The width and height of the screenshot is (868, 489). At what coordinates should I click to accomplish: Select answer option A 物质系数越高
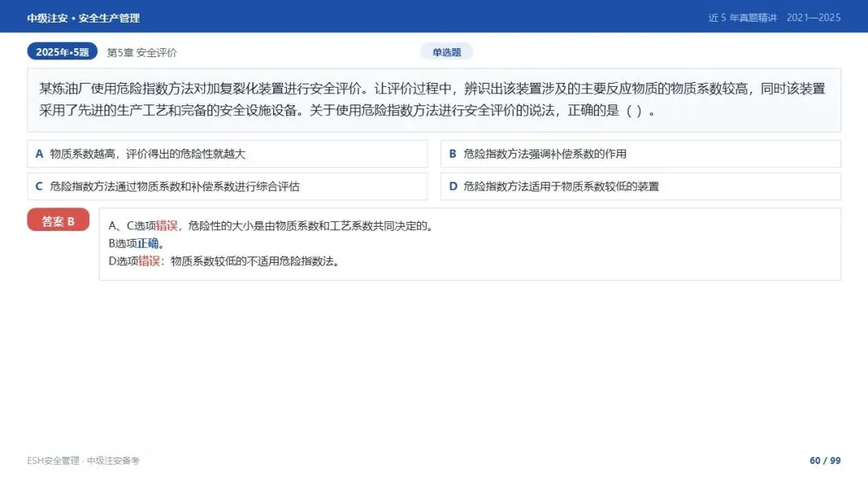[x=227, y=154]
